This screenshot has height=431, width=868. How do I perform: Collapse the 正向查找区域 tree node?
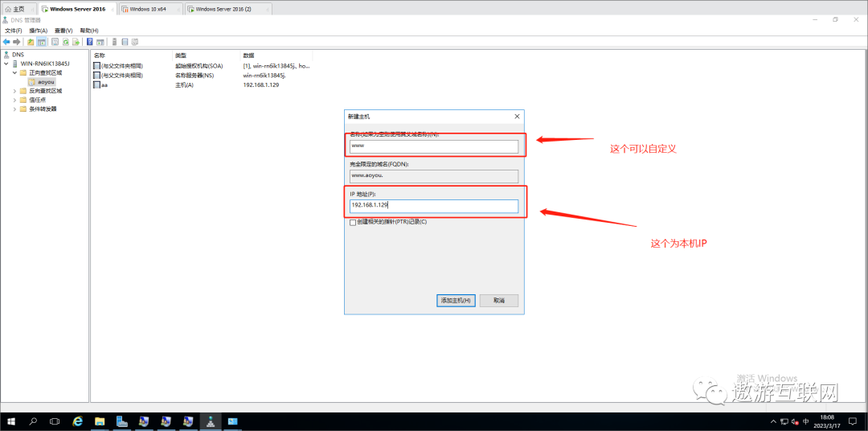(x=15, y=72)
